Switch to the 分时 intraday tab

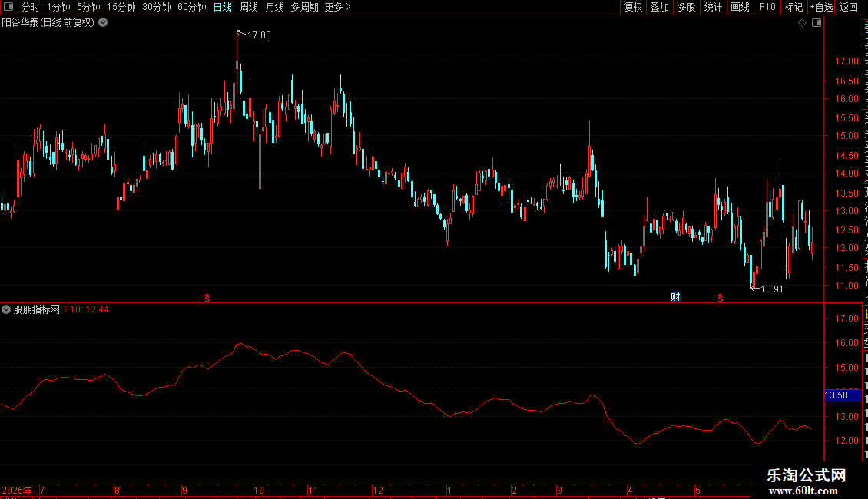pos(31,7)
